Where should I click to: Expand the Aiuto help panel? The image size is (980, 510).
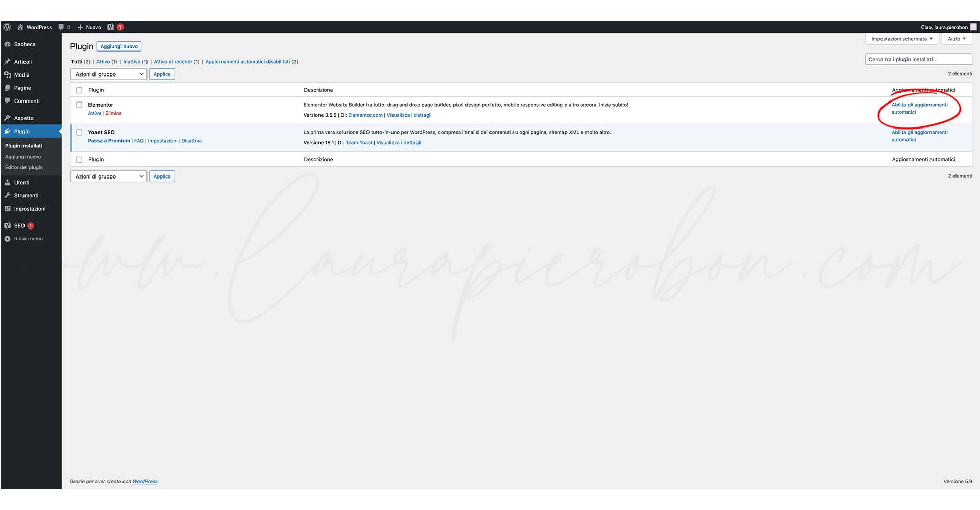(957, 39)
